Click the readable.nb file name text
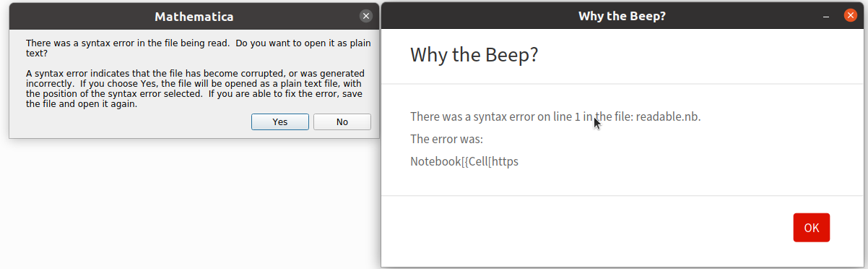The height and width of the screenshot is (269, 868). (668, 116)
